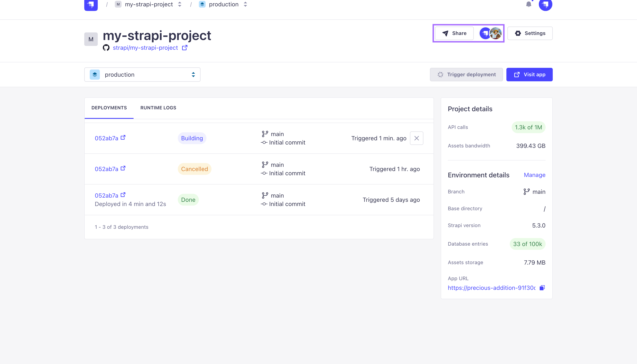
Task: Click the copy App URL icon
Action: 542,288
